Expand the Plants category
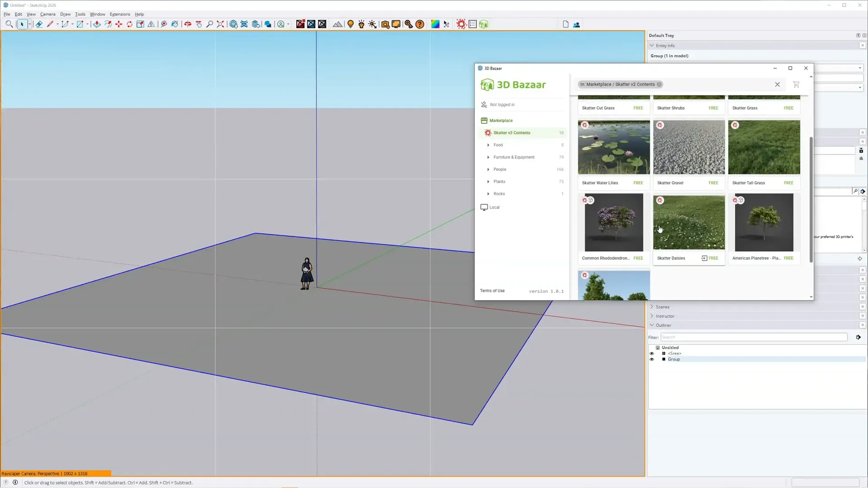The height and width of the screenshot is (488, 868). point(488,182)
